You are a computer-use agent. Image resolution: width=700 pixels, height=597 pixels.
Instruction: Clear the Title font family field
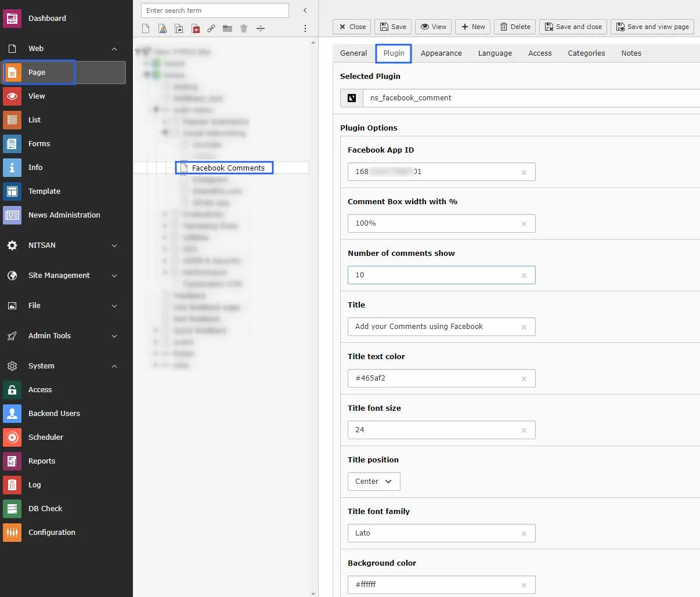point(524,534)
